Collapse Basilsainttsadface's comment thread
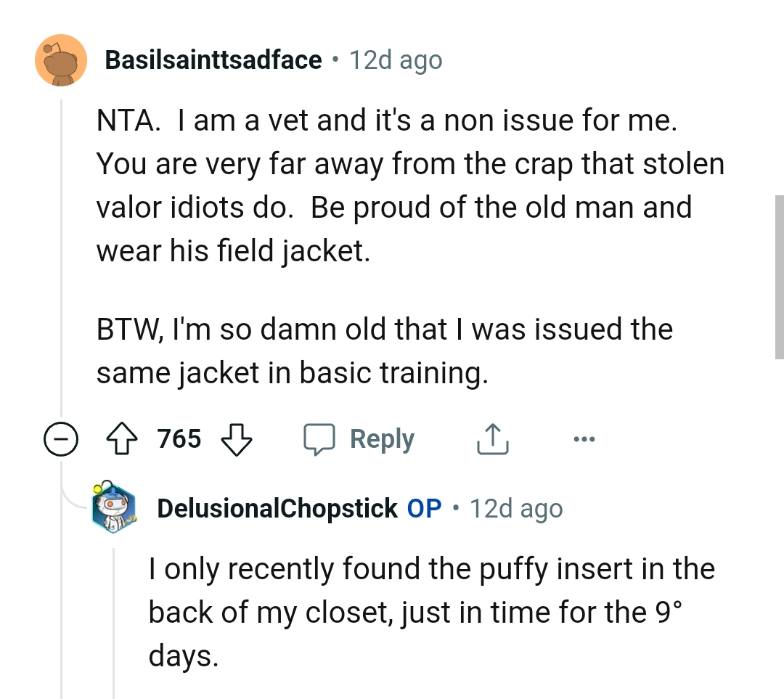Screen dimensions: 784x699 62,438
